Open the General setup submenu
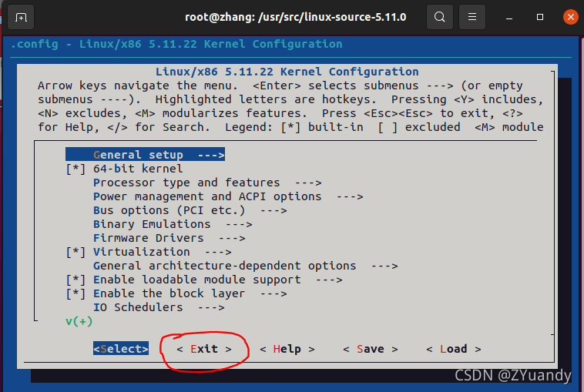The width and height of the screenshot is (584, 392). tap(146, 155)
